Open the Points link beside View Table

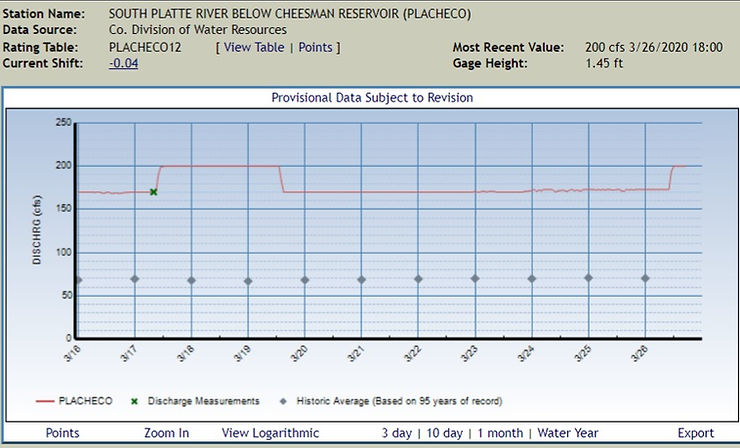click(317, 47)
